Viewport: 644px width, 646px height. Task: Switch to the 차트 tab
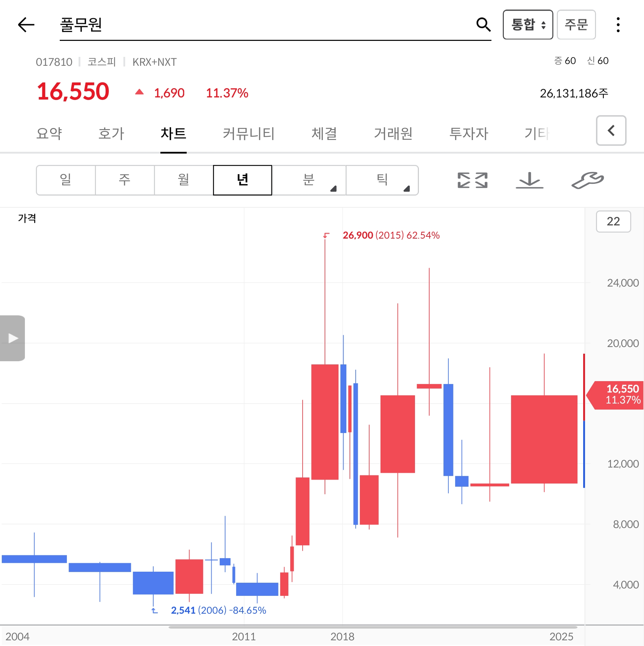pyautogui.click(x=173, y=134)
